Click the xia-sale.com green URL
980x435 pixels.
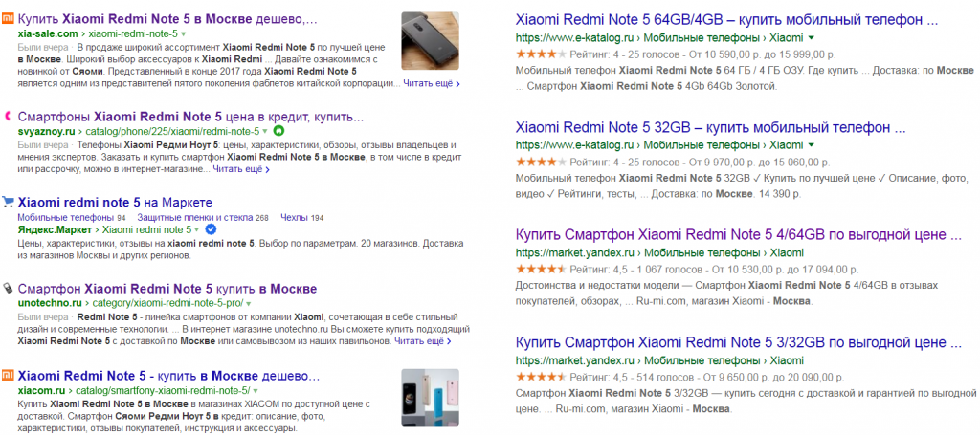48,33
